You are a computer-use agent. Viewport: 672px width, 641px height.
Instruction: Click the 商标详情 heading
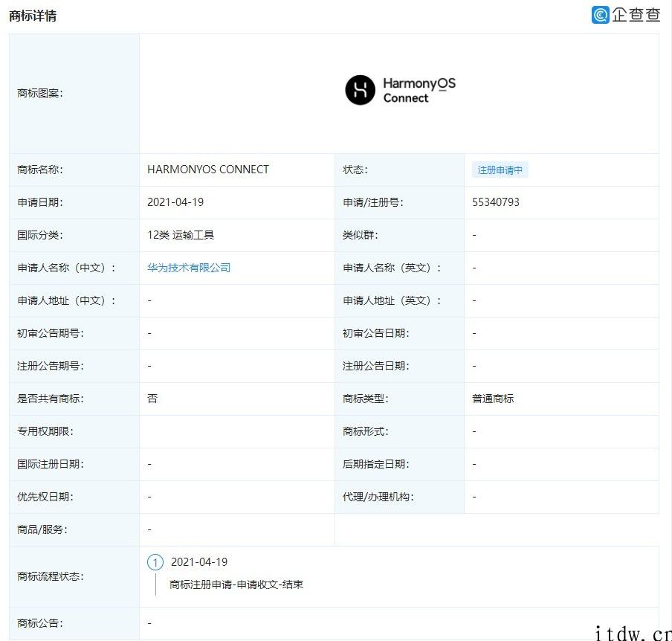pos(33,16)
